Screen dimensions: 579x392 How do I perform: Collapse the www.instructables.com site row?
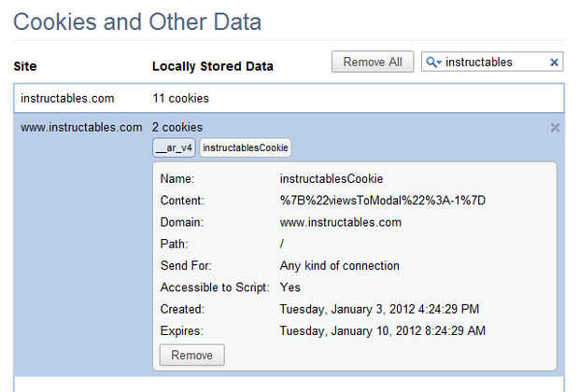coord(81,128)
